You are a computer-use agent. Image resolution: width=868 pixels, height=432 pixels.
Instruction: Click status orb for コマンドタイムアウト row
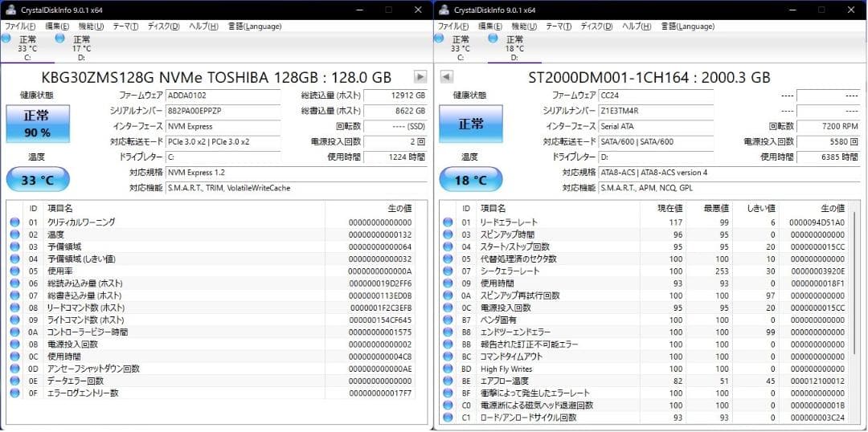pyautogui.click(x=448, y=357)
